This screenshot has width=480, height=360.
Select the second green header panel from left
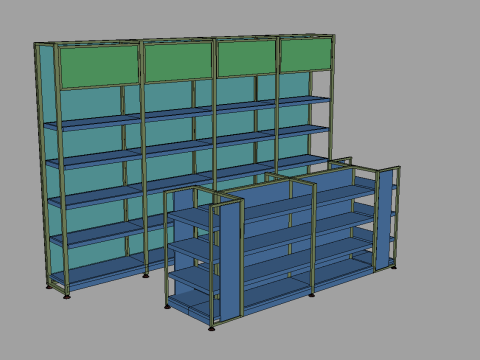178,62
